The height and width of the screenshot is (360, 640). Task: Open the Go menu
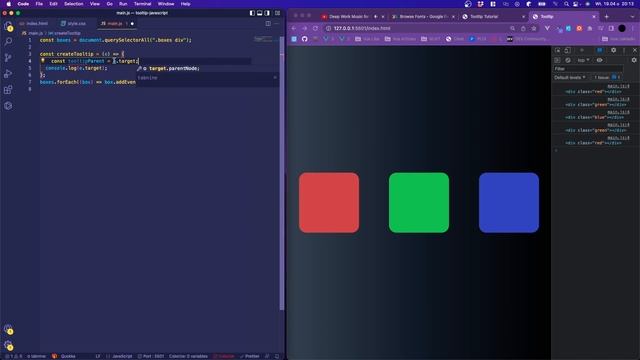pyautogui.click(x=109, y=4)
